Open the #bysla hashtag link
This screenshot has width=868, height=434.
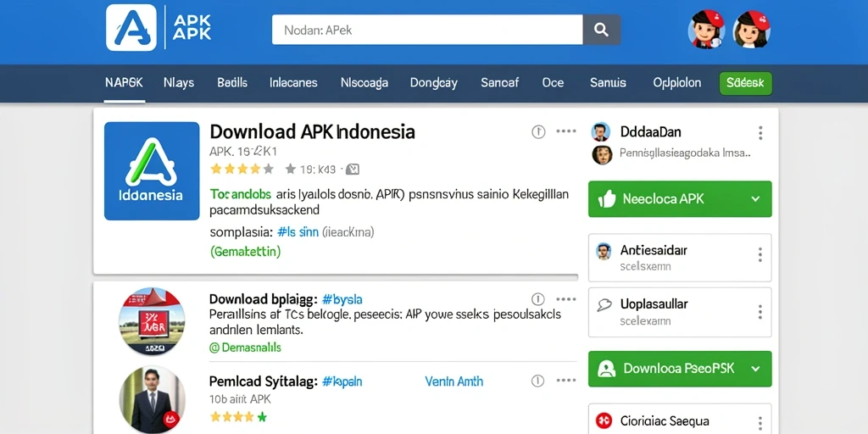[x=342, y=299]
